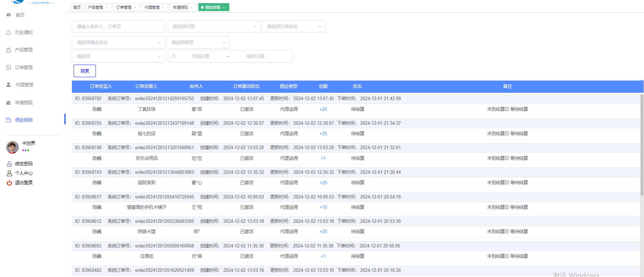
Task: Click the 备注 column header
Action: [x=507, y=86]
